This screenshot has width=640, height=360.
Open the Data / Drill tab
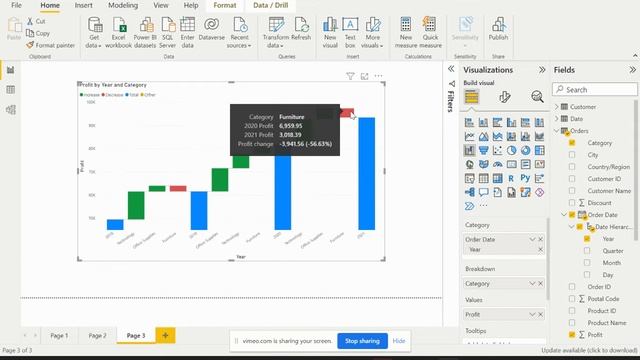pyautogui.click(x=271, y=5)
